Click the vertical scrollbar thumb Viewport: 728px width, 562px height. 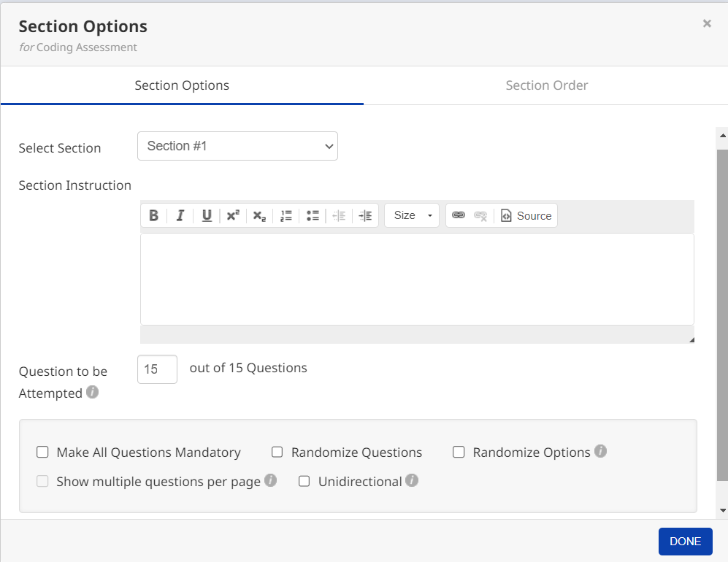click(722, 315)
